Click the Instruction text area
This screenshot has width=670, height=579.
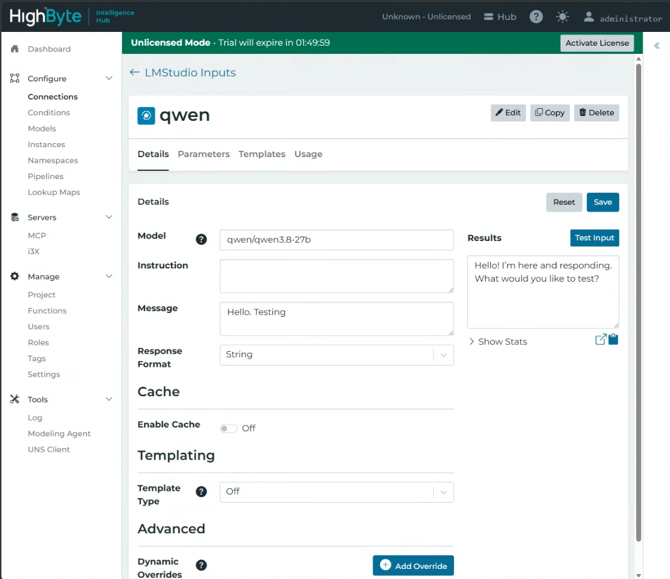pyautogui.click(x=337, y=276)
